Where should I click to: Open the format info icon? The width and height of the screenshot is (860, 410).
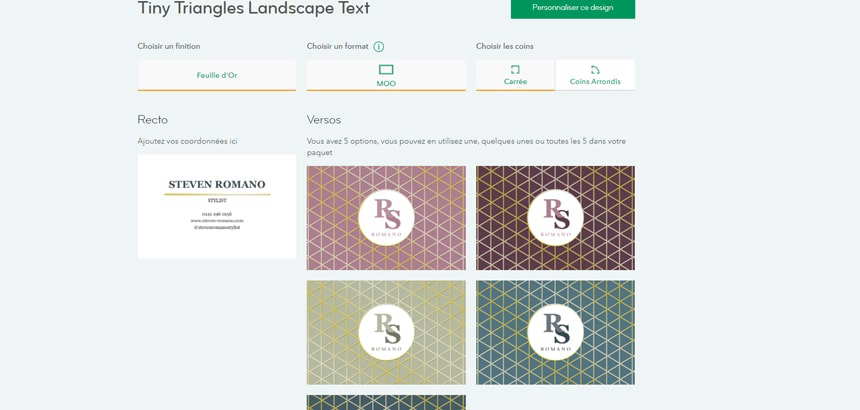[378, 47]
